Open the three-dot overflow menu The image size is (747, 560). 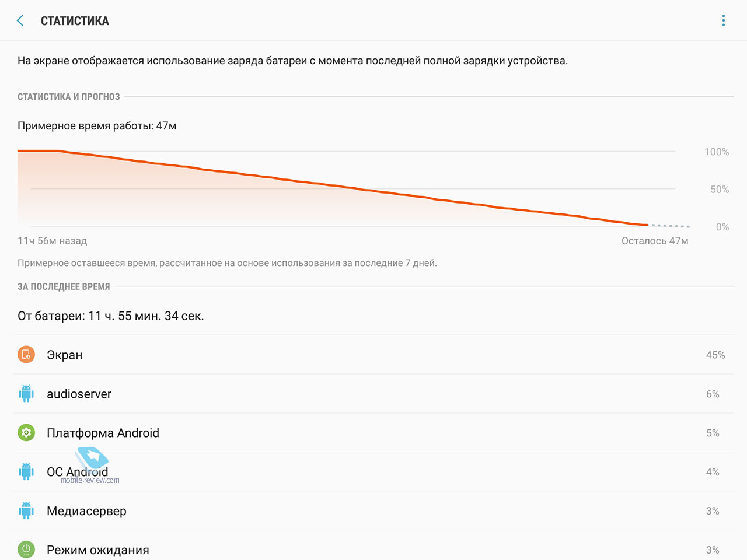[x=724, y=20]
